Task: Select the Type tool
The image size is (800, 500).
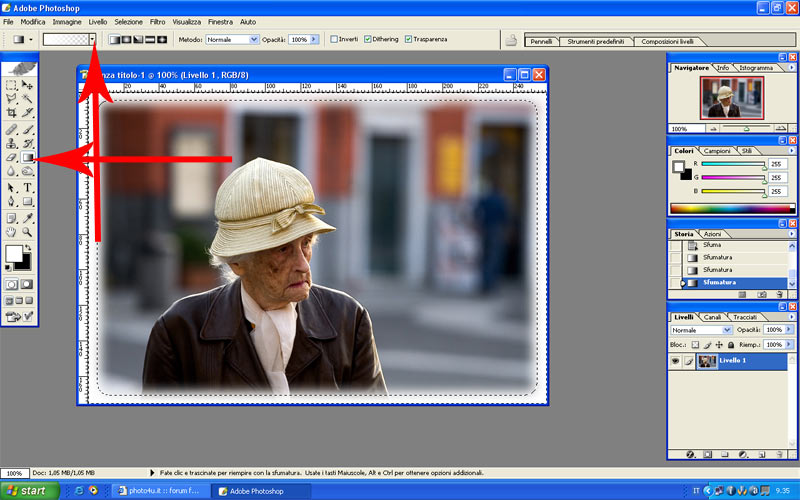Action: [x=28, y=188]
